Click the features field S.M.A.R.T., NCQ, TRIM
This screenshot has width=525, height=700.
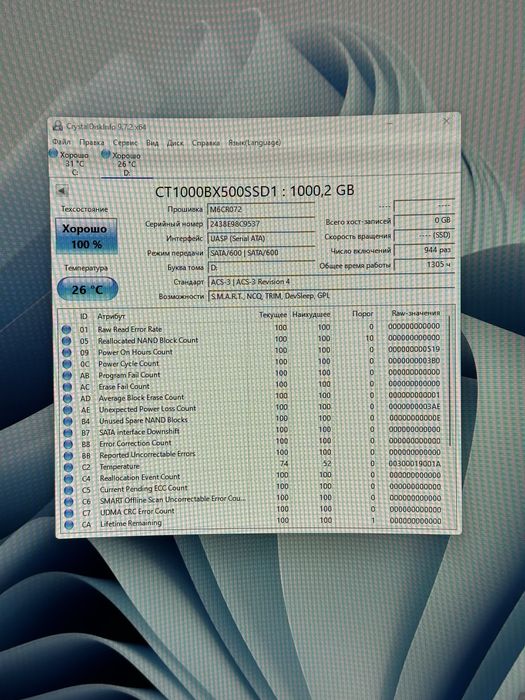point(331,296)
